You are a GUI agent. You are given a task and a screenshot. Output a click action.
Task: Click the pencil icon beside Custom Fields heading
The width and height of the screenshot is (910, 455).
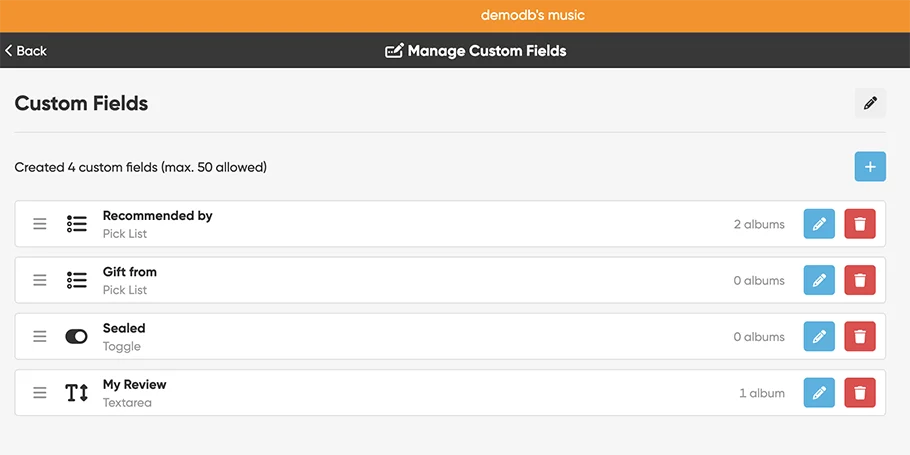[x=870, y=103]
